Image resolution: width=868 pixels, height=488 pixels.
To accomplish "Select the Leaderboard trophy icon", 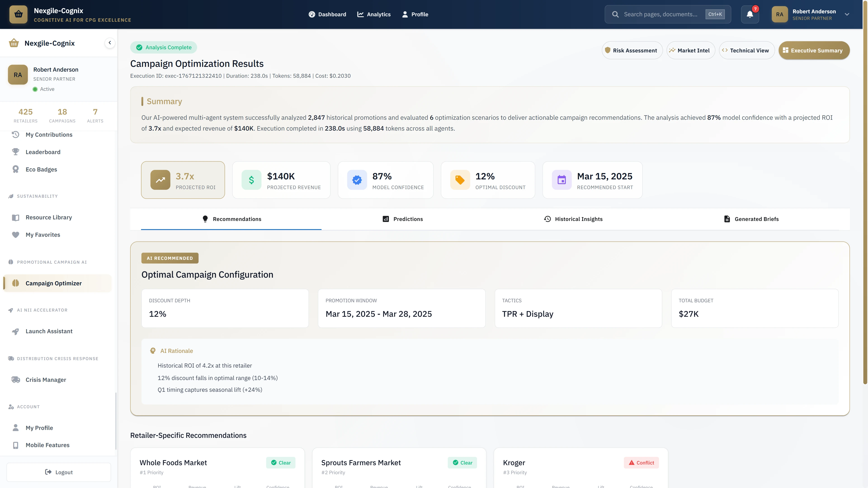I will pyautogui.click(x=16, y=152).
